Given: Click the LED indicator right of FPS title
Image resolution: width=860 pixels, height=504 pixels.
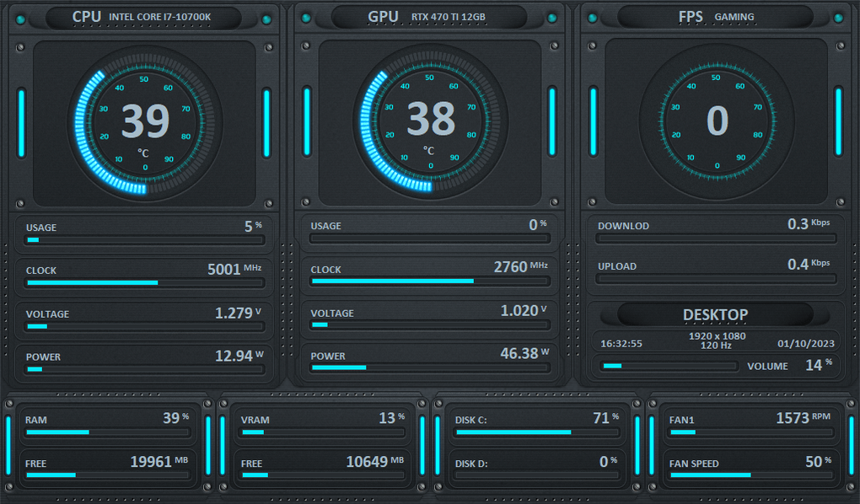Looking at the screenshot, I should point(838,19).
